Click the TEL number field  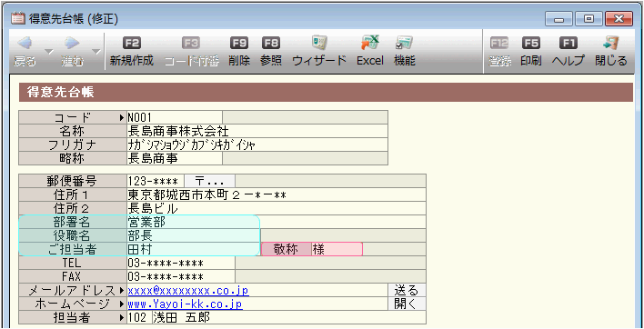tap(181, 263)
